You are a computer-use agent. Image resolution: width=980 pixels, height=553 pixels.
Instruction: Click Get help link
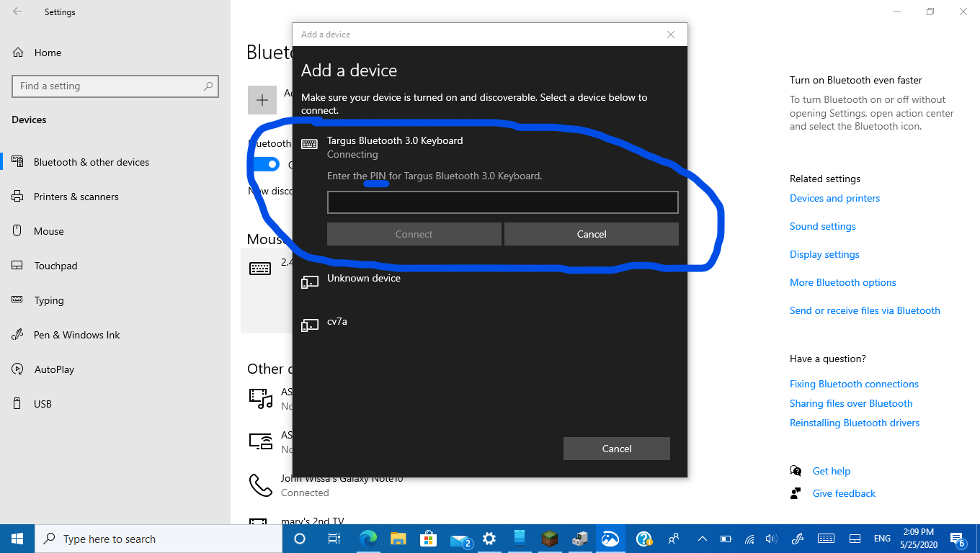coord(831,471)
